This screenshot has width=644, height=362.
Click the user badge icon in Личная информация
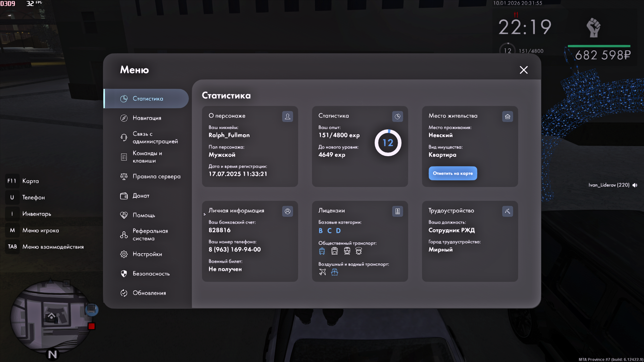tap(287, 211)
